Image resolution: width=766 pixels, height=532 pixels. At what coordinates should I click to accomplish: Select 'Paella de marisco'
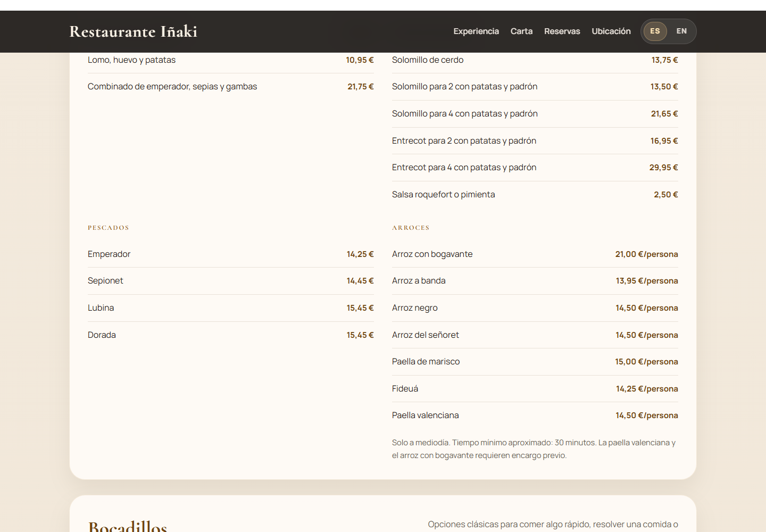[x=426, y=362]
